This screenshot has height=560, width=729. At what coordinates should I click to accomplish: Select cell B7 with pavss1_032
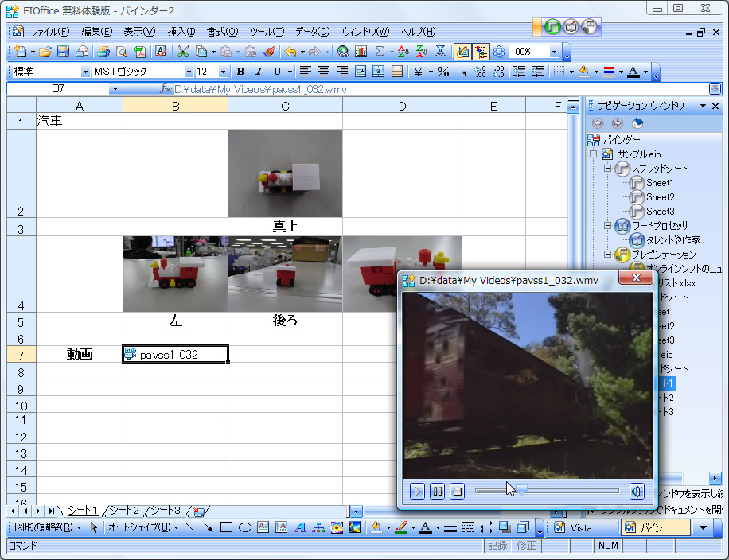175,354
